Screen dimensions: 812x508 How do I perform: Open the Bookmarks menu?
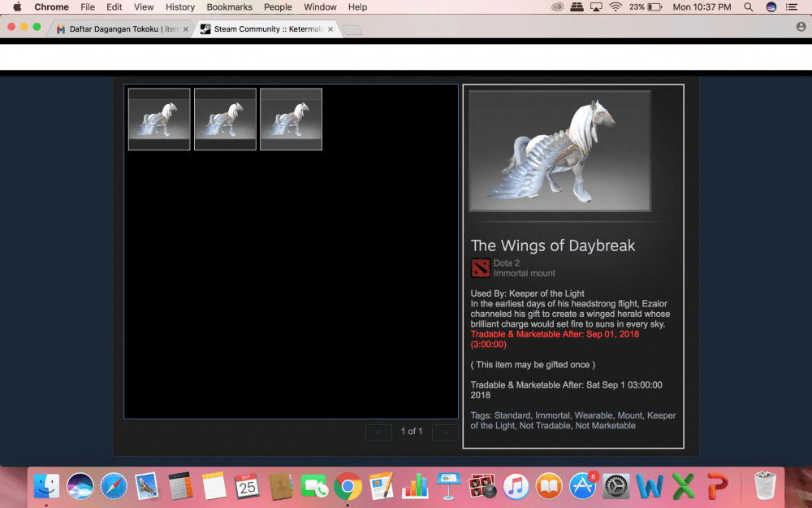[x=229, y=7]
